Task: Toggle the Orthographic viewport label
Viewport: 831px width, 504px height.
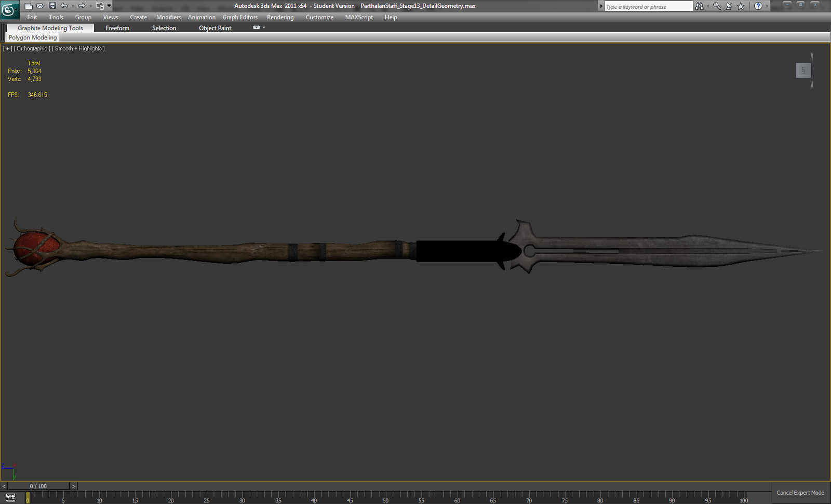Action: [31, 48]
